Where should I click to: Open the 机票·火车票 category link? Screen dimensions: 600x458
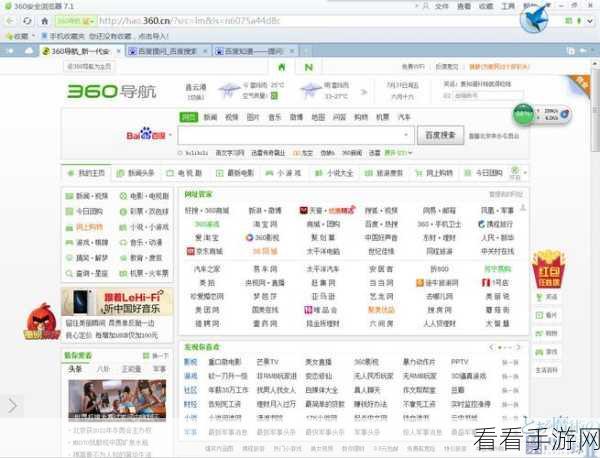(144, 274)
